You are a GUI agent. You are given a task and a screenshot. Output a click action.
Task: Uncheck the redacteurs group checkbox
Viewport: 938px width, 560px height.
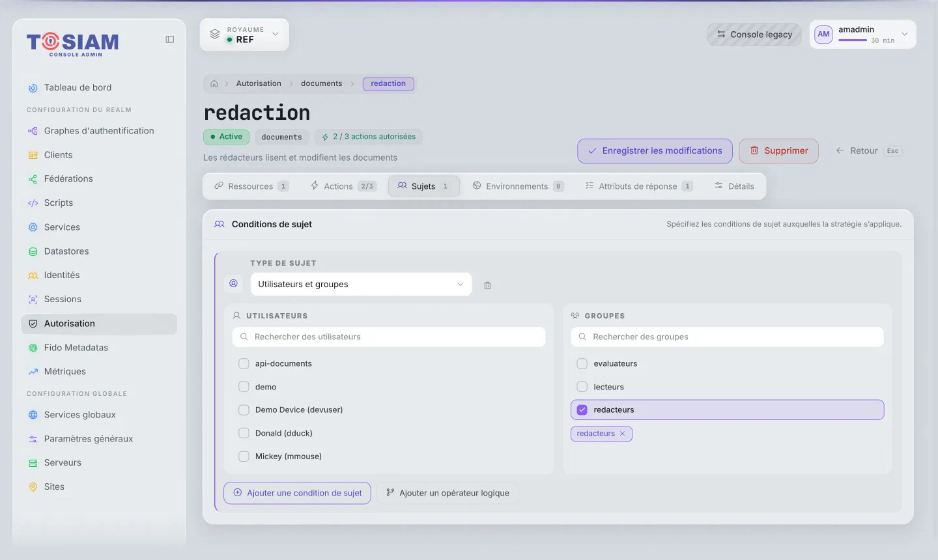click(x=582, y=410)
